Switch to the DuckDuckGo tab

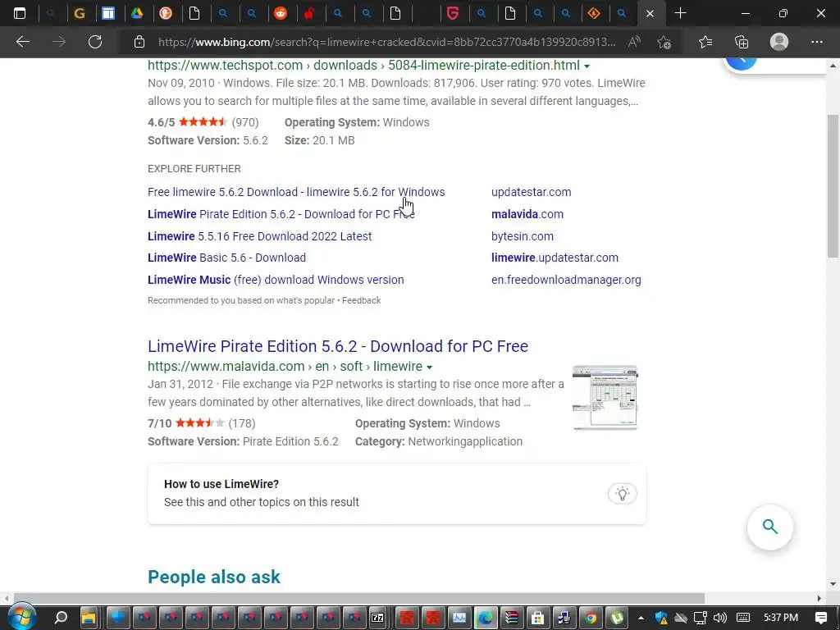point(166,13)
